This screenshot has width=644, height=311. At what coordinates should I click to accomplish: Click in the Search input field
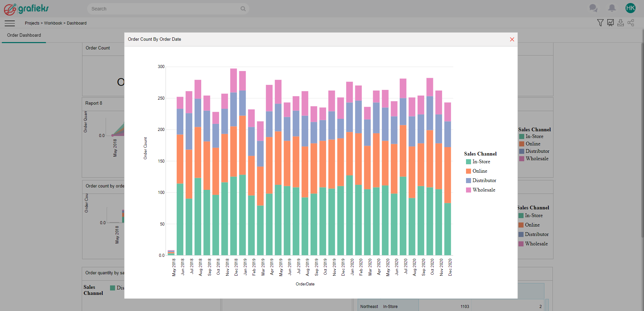165,9
